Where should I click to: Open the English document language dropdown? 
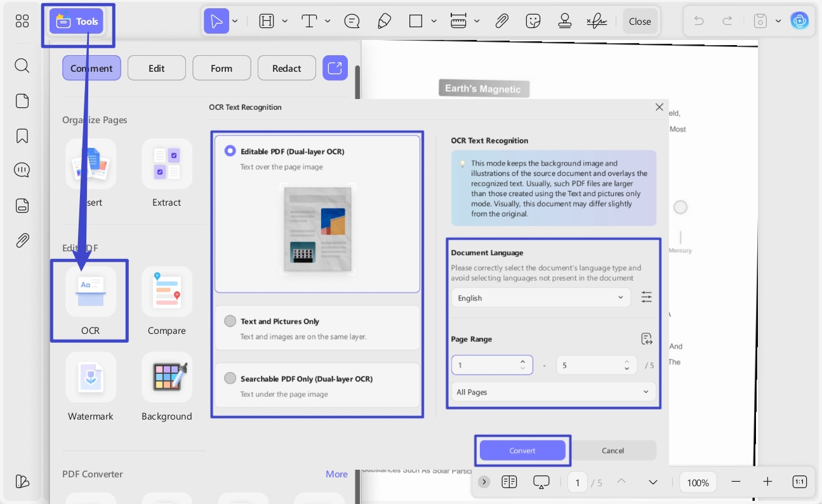pyautogui.click(x=541, y=298)
